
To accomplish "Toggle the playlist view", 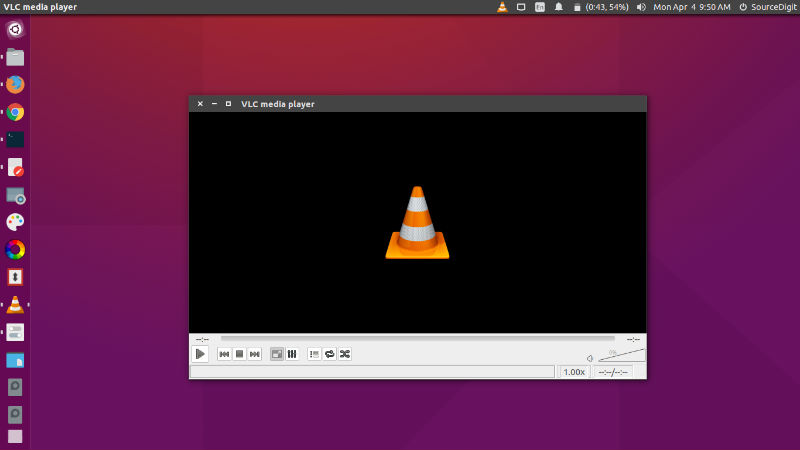I will [314, 354].
